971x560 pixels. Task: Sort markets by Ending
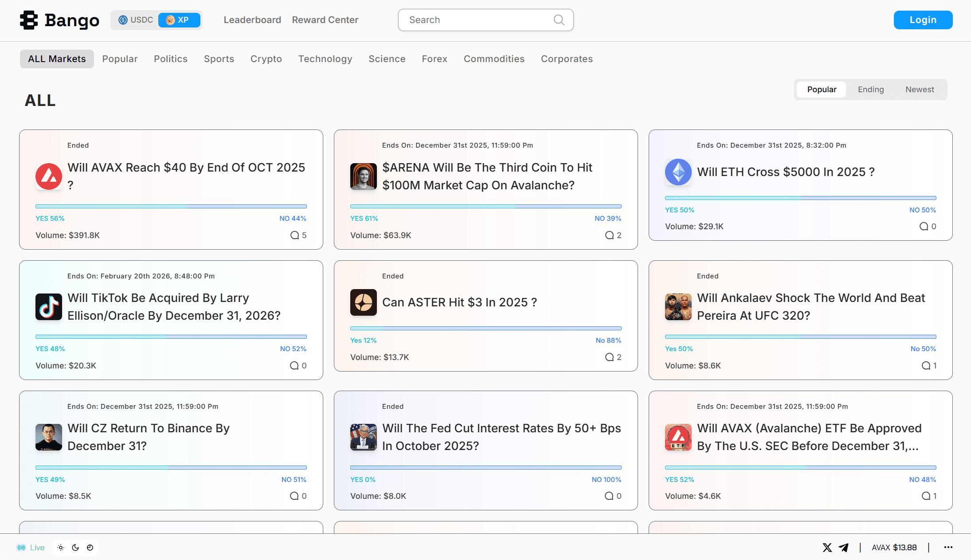(870, 90)
